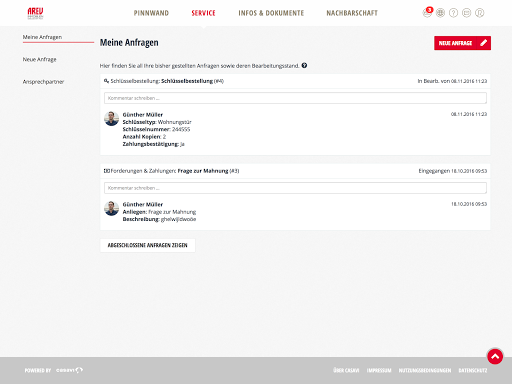Click Günther Müller avatar in Schlüsselbestellung request

pyautogui.click(x=111, y=119)
